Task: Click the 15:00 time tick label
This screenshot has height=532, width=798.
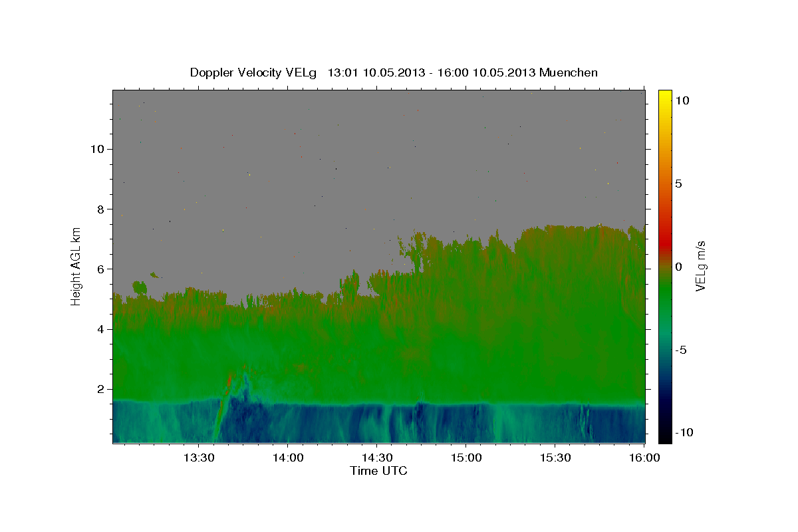Action: 465,458
